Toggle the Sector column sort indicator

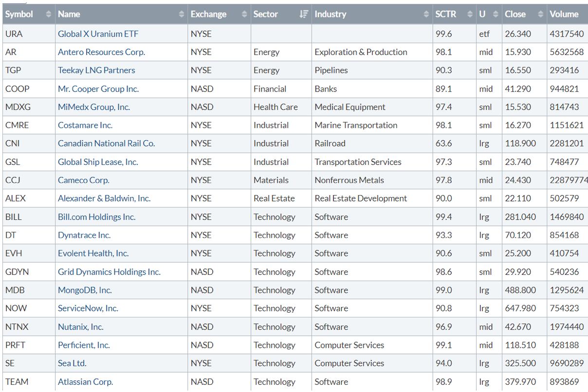[x=304, y=15]
